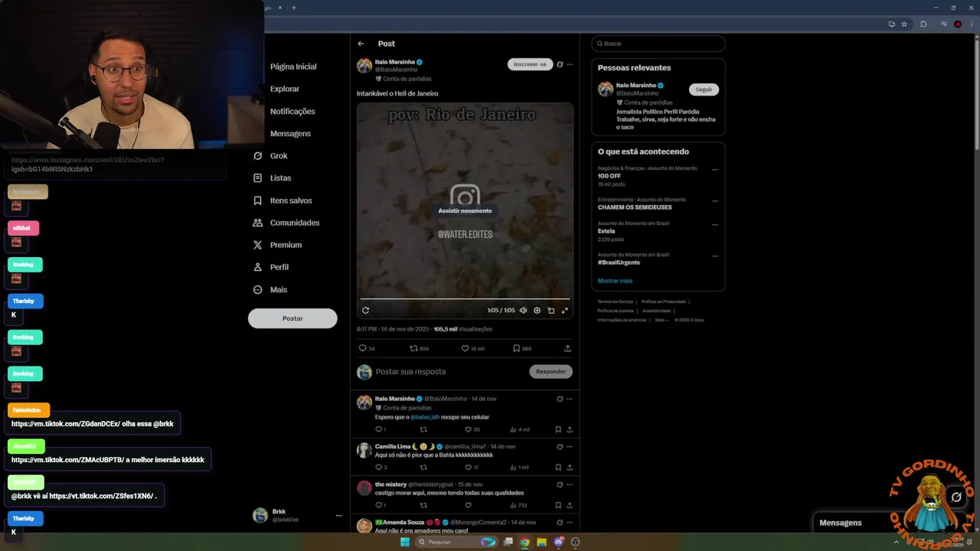This screenshot has width=980, height=551.
Task: Open File Explorer from the taskbar
Action: coord(541,542)
